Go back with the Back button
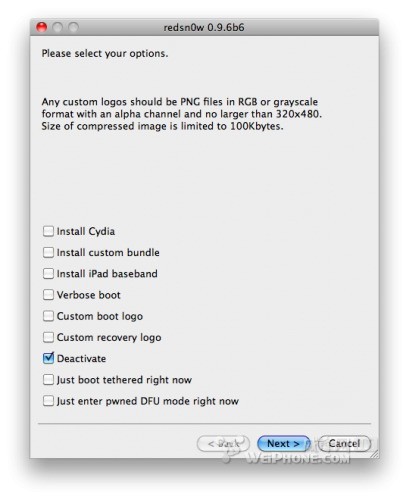Viewport: 409px width, 500px height. (x=223, y=444)
